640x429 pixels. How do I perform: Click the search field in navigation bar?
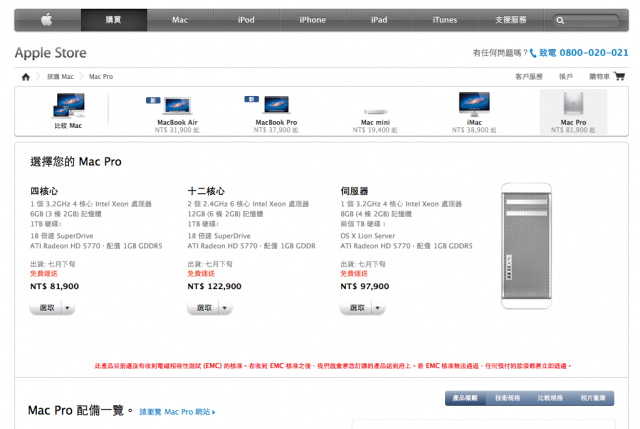(x=586, y=20)
